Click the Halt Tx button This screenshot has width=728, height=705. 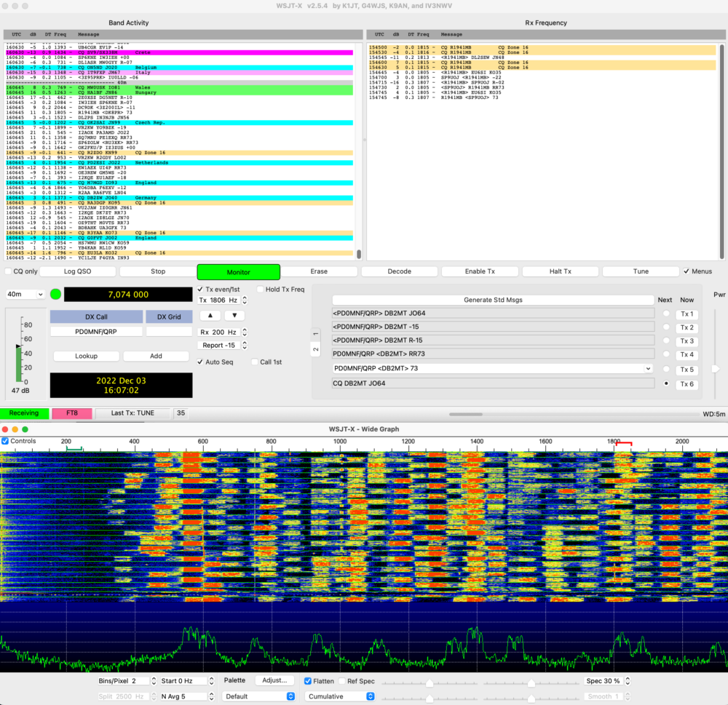[x=560, y=271]
